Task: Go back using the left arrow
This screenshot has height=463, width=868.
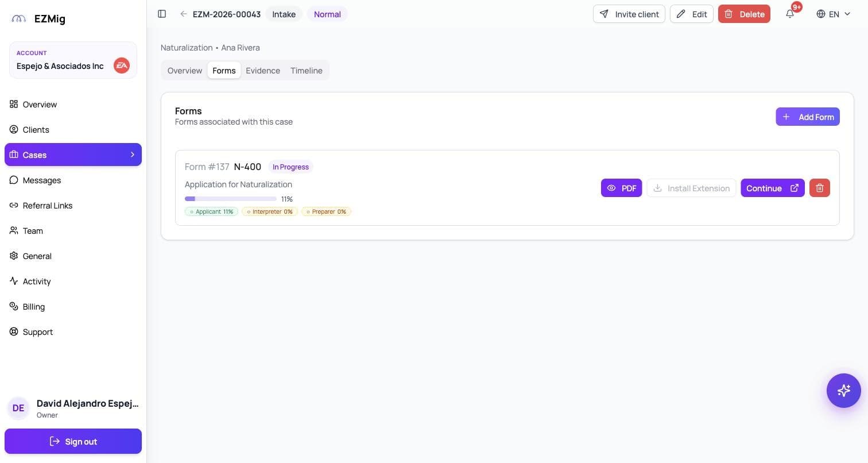Action: 184,14
